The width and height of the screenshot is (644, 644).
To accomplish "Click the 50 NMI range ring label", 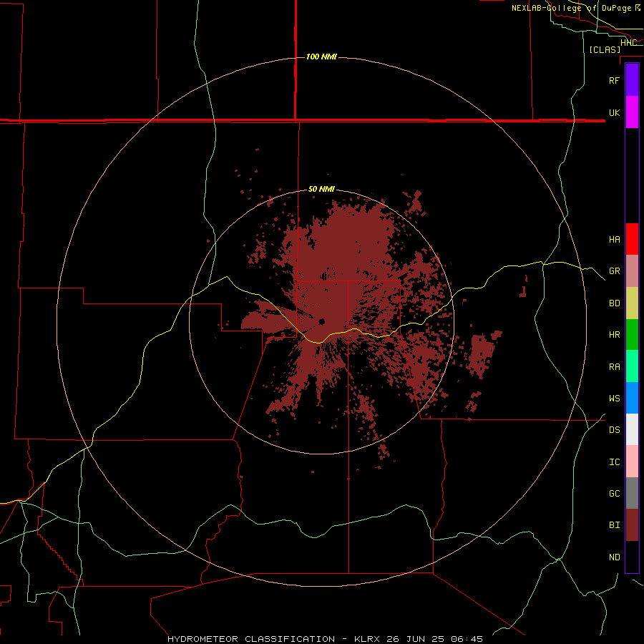I will coord(321,189).
